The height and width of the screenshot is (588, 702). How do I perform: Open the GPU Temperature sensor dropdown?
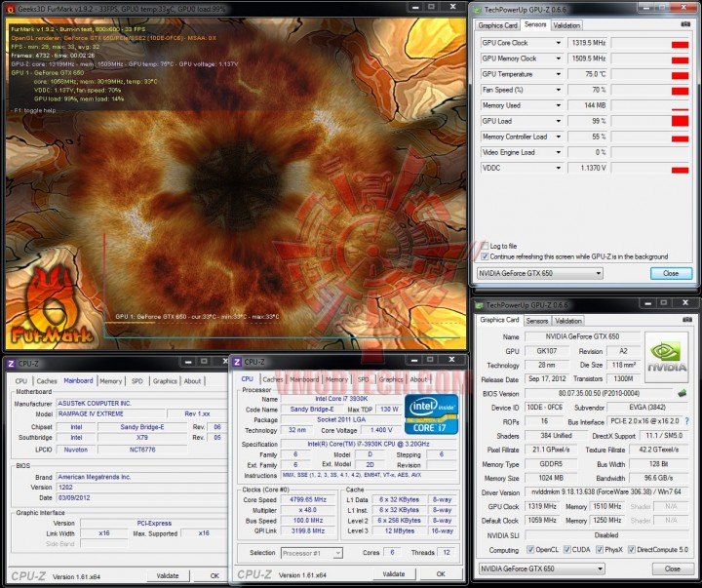point(559,74)
